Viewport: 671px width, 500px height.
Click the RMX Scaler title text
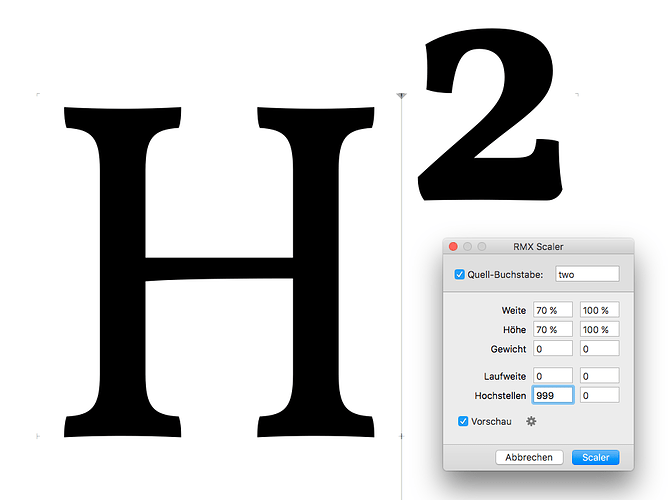538,247
